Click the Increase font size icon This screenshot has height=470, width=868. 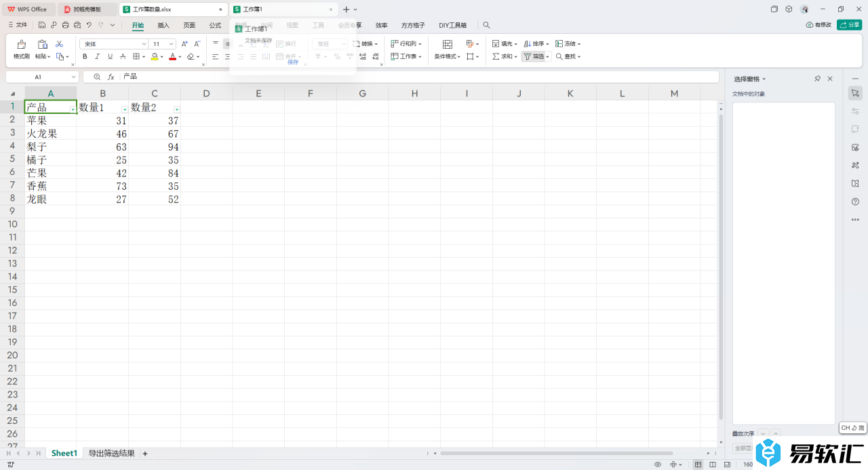click(184, 44)
